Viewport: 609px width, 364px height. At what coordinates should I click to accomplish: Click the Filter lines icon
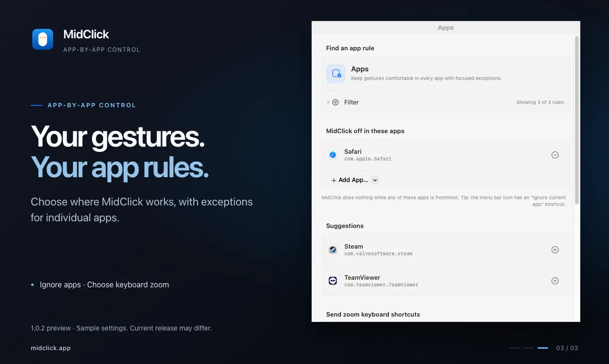tap(336, 102)
